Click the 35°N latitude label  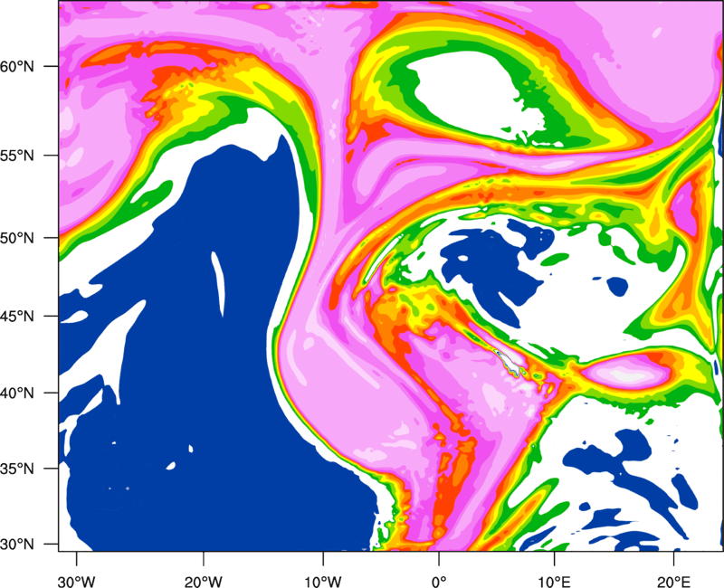[17, 469]
